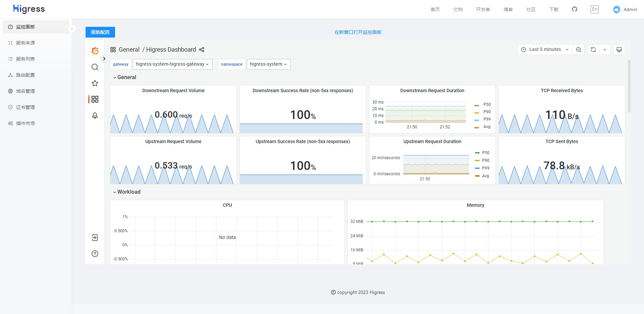
Task: Open 下载 in top navigation
Action: 554,9
